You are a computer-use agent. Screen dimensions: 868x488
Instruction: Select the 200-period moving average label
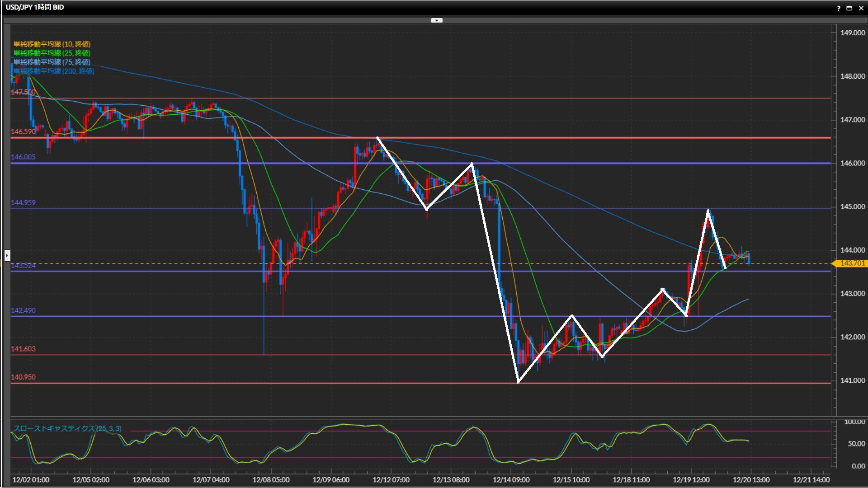(x=54, y=71)
